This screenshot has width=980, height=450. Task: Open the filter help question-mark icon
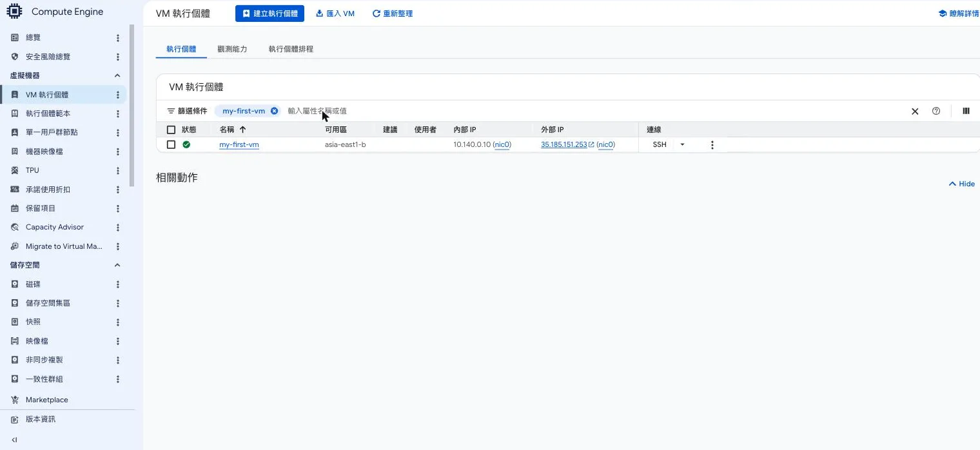point(936,111)
